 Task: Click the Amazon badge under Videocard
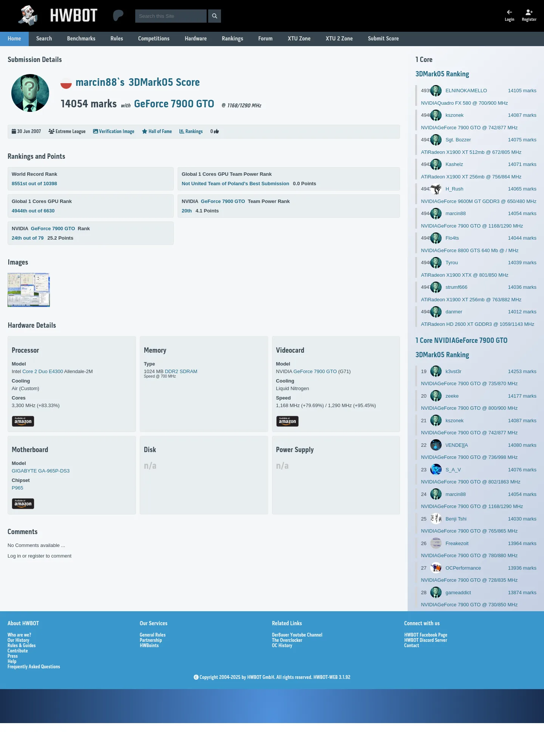(x=287, y=421)
